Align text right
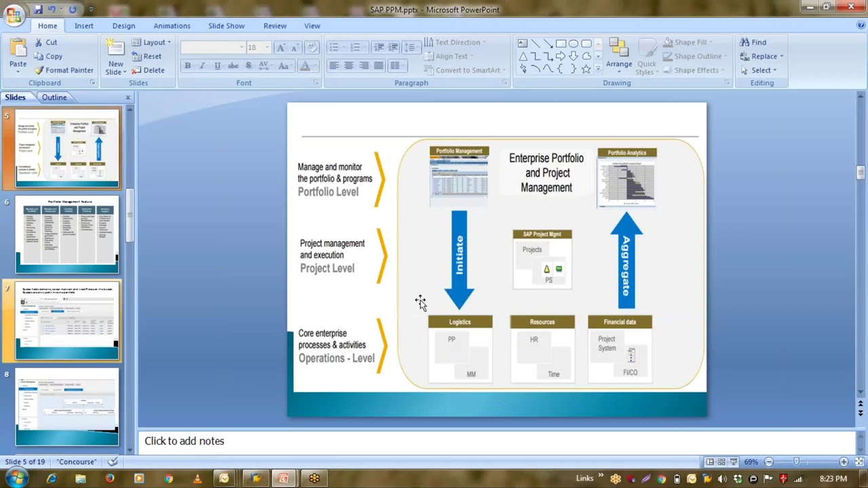The image size is (868, 488). 363,66
